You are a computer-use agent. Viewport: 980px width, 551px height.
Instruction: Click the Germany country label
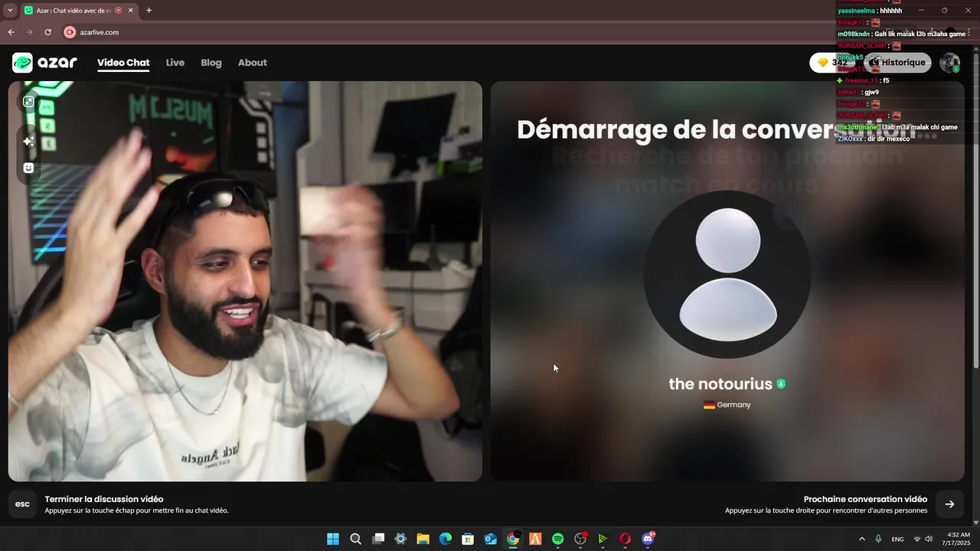[x=727, y=405]
